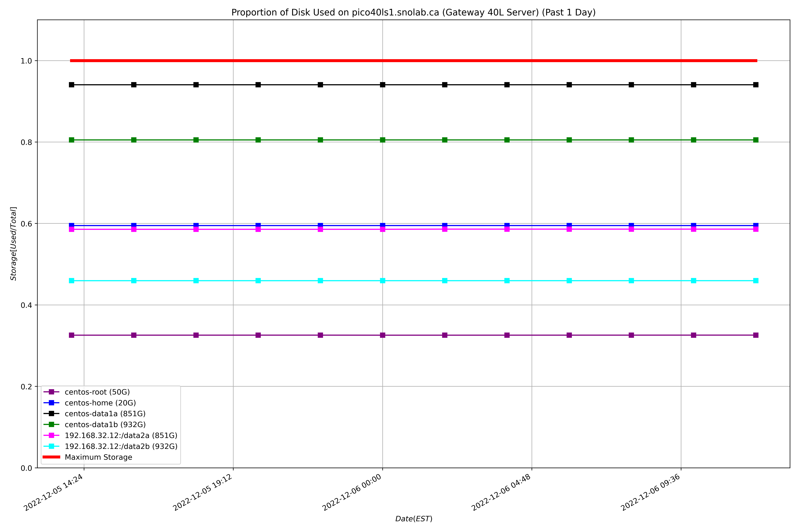Click y-axis tick label 0.6
This screenshot has width=798, height=532.
pos(26,224)
